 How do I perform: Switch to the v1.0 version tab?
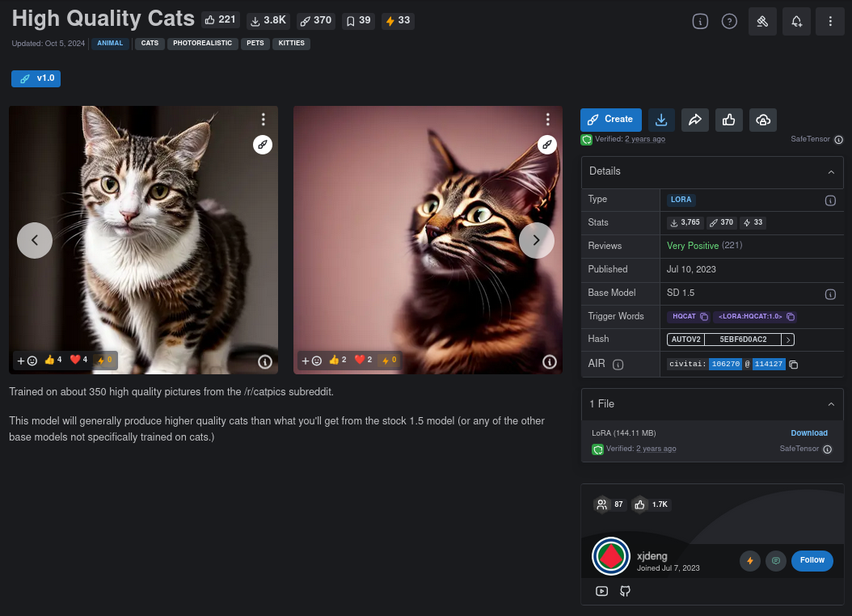coord(36,78)
